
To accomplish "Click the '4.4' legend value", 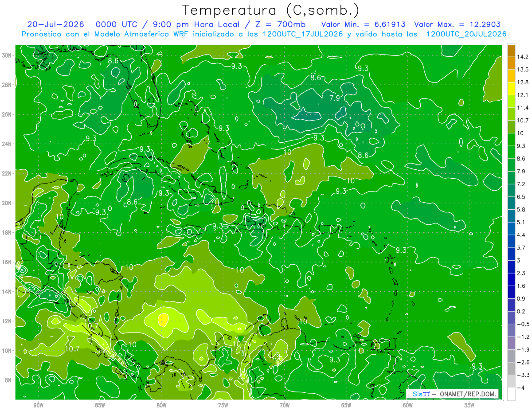I will [521, 235].
